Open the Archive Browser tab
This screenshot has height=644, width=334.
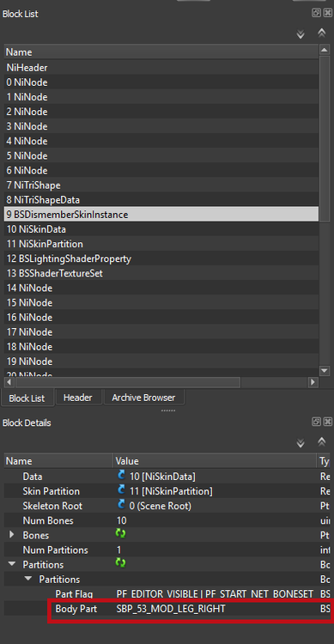143,398
